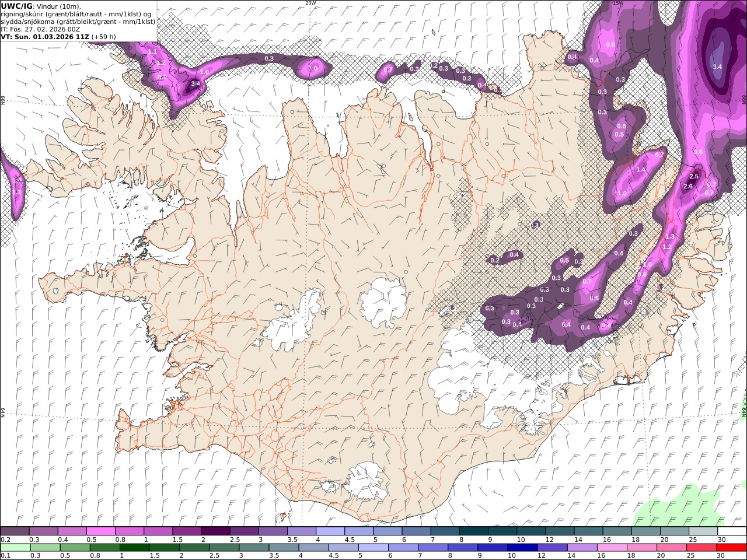
Task: Select the initial time line 'IT: Fös. 27. 02. 2026 00Z'
Action: coord(40,29)
